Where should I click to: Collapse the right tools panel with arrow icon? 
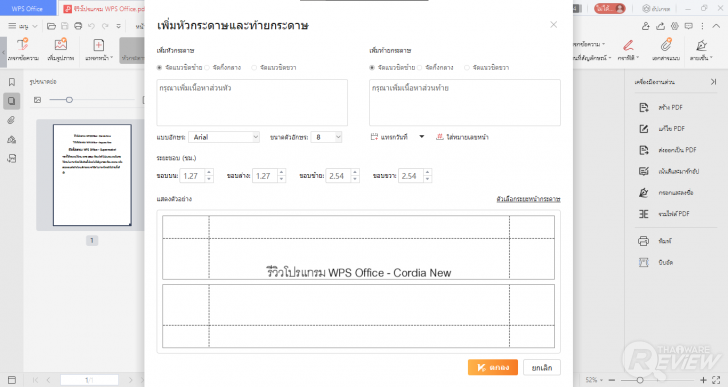[x=713, y=82]
